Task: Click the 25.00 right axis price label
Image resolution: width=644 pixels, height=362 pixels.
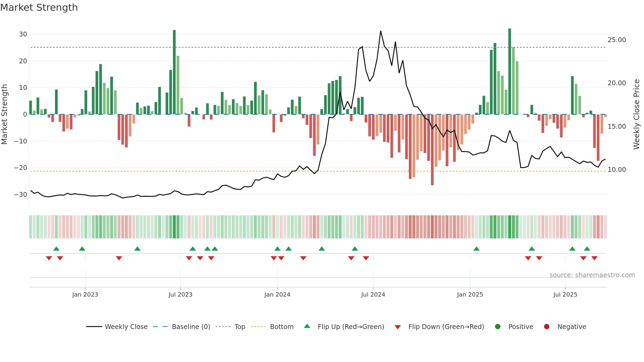Action: (617, 40)
